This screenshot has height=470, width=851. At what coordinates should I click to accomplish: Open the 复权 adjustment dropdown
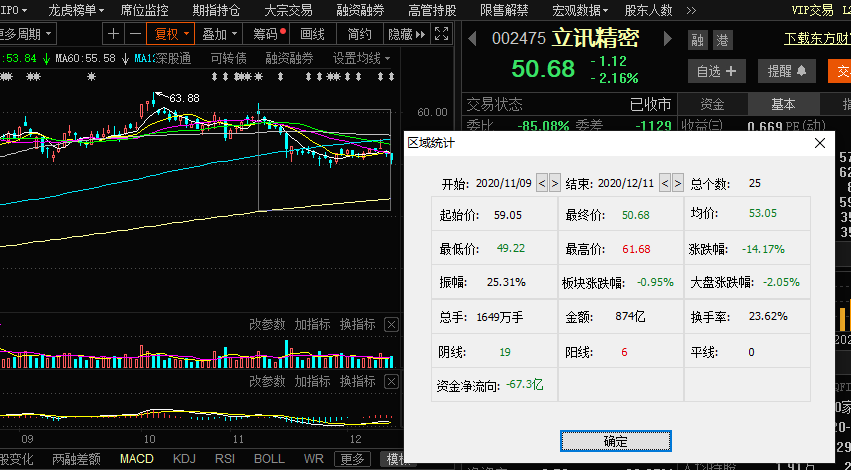pos(170,34)
